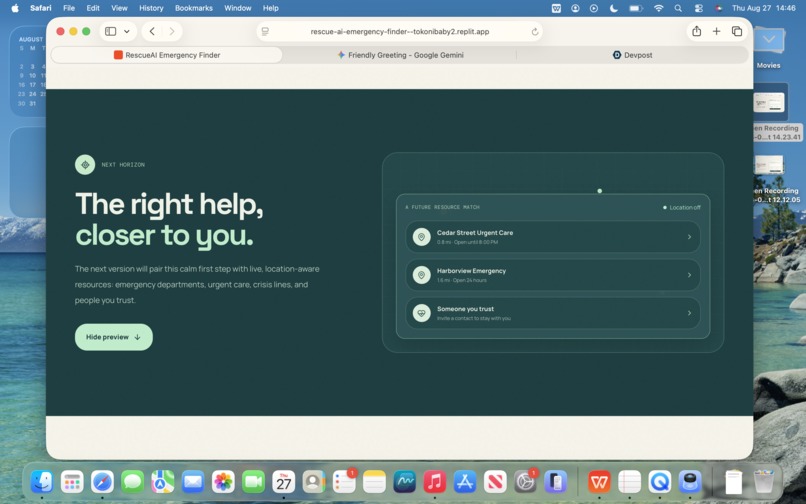Open Music from the Dock

point(435,482)
